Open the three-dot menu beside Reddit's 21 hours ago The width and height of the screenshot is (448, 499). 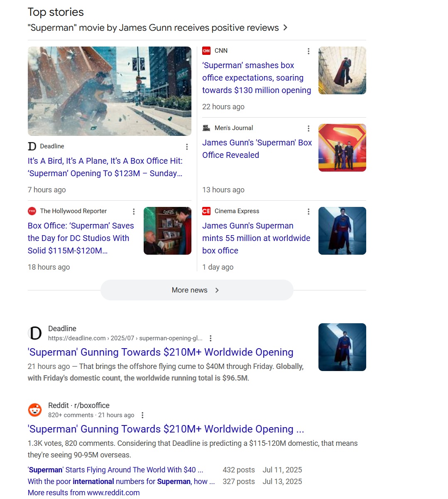(142, 415)
